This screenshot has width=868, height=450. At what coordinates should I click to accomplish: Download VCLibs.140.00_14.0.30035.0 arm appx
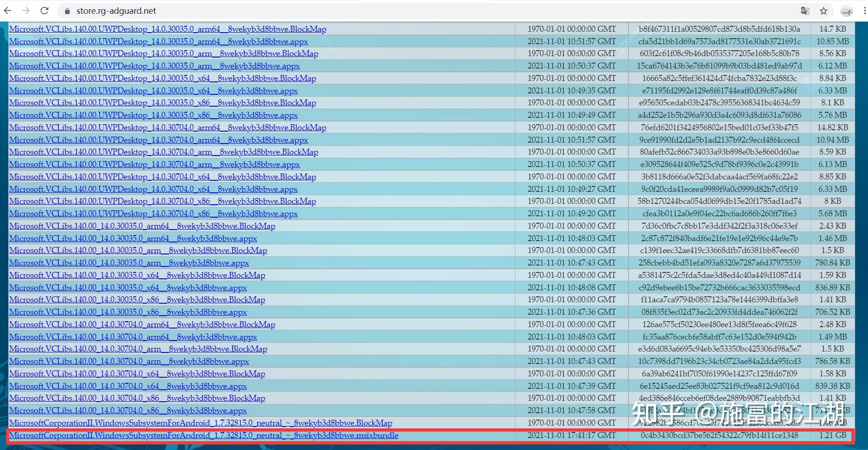coord(129,263)
